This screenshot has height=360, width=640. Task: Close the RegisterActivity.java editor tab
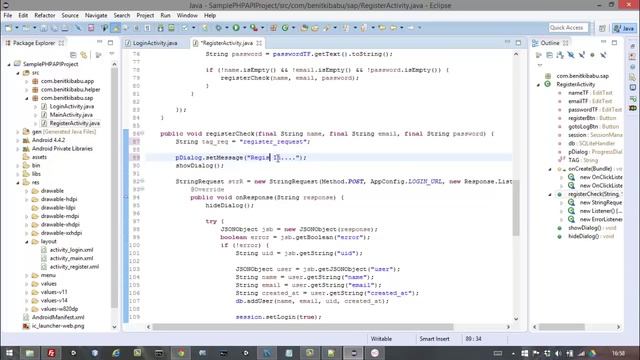coord(259,43)
